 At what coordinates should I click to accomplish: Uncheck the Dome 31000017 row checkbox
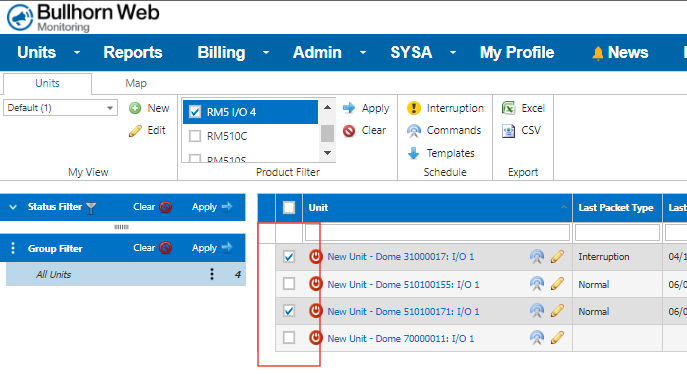[x=289, y=257]
